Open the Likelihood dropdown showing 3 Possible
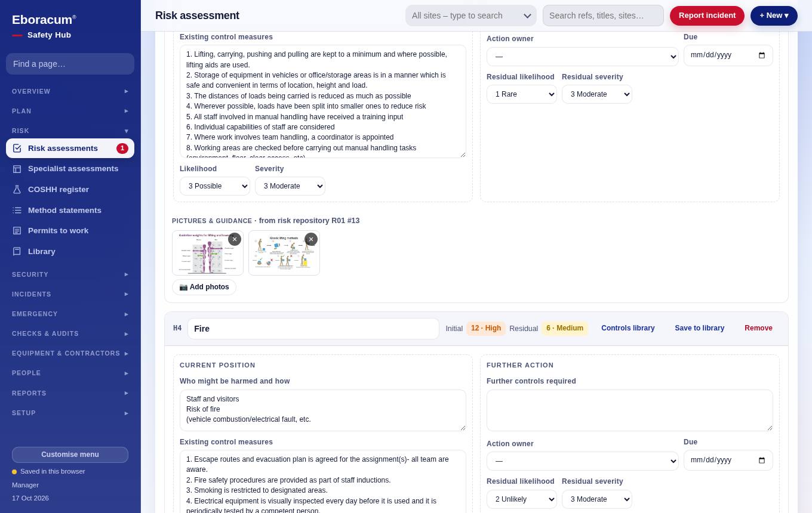812x513 pixels. (215, 186)
